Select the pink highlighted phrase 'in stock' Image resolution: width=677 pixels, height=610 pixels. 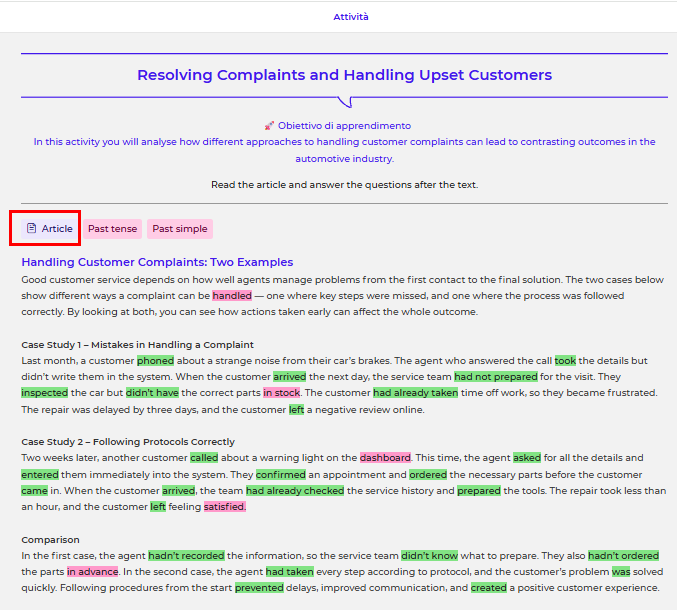281,393
